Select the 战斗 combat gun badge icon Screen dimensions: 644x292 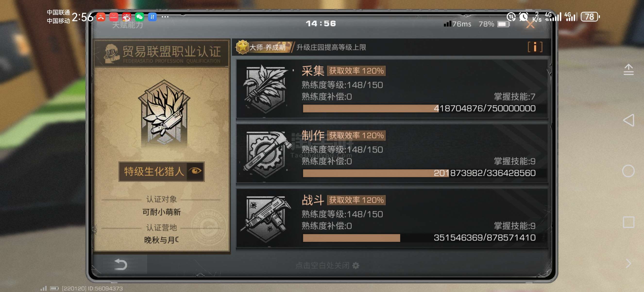[266, 218]
